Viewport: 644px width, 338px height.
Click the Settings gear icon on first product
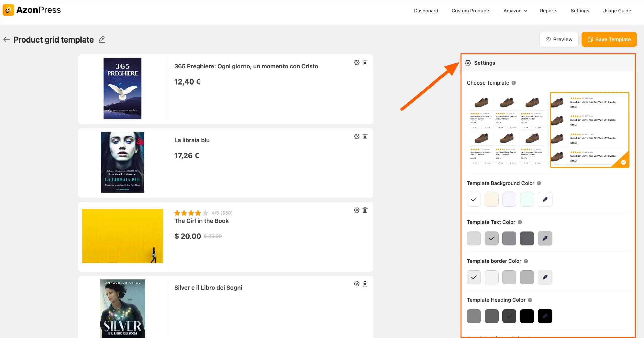click(357, 63)
